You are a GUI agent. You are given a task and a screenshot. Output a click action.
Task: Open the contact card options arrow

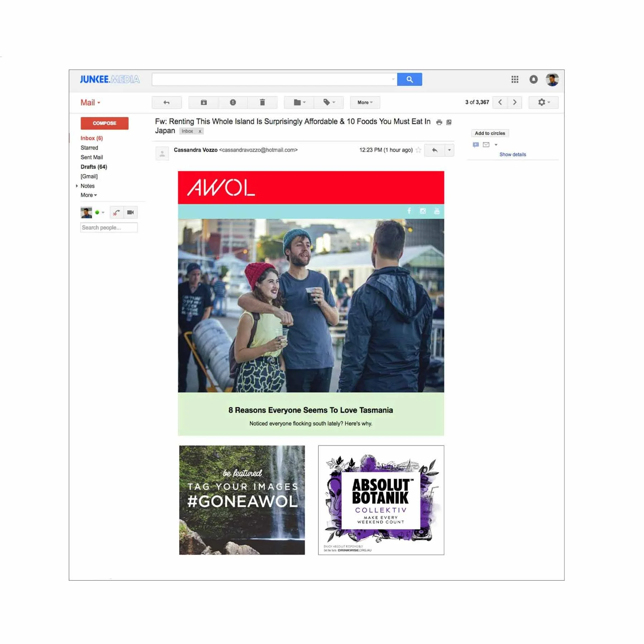[496, 145]
